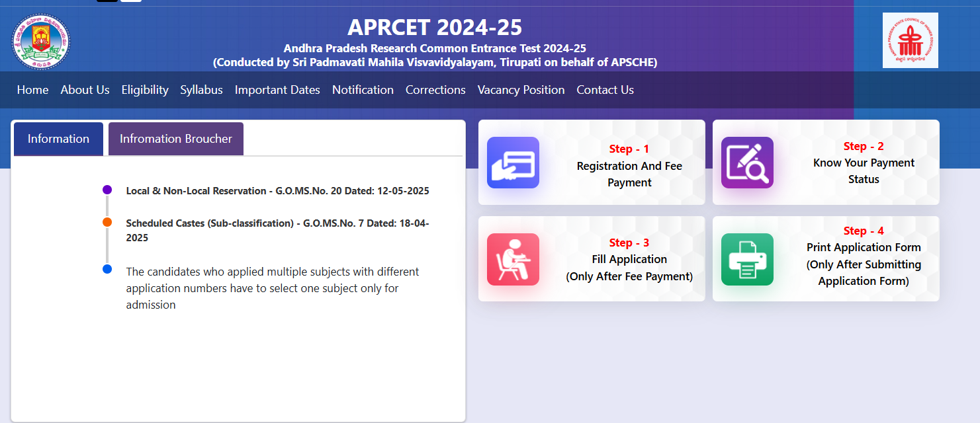Screen dimensions: 980x423
Task: Click the orange bullet beside Scheduled Castes item
Action: tap(107, 222)
